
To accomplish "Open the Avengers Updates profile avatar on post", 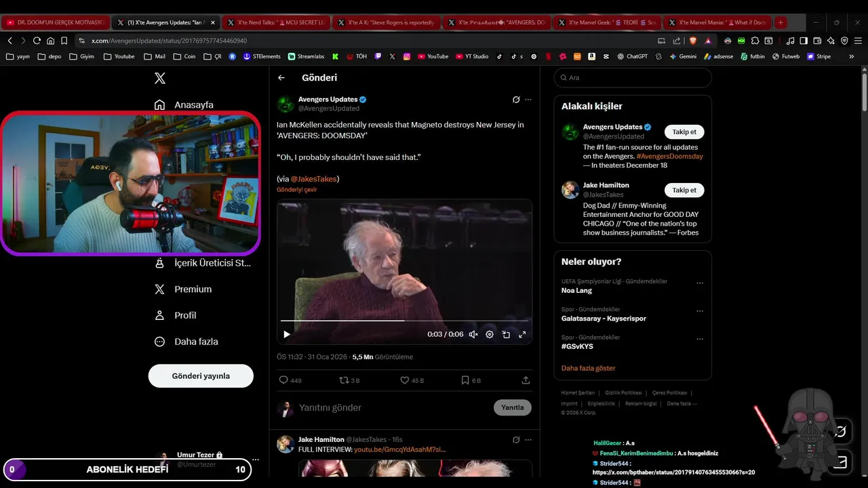I will 285,104.
